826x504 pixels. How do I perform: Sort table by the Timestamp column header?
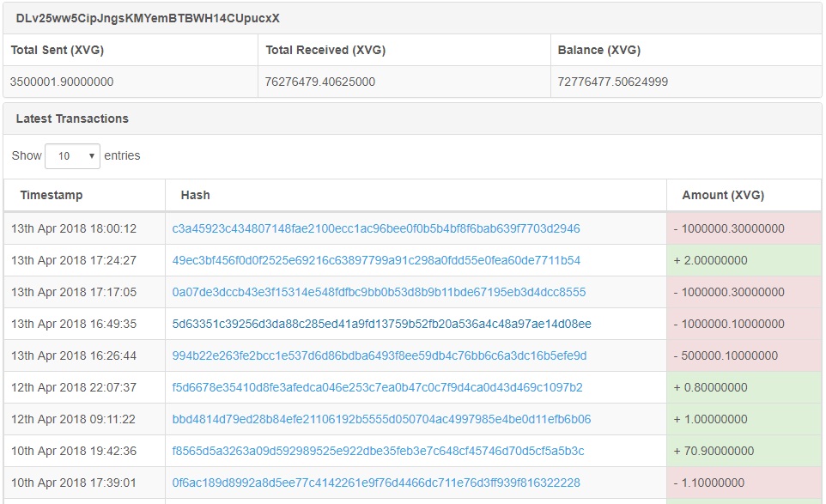click(x=52, y=195)
